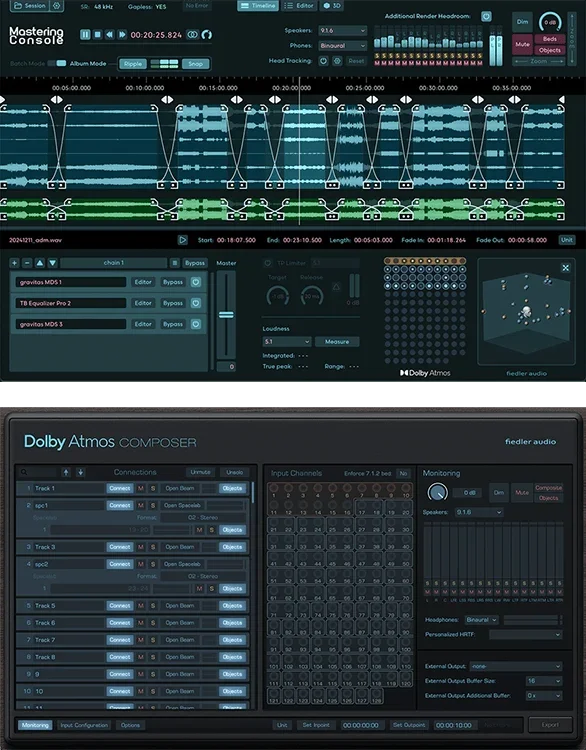The height and width of the screenshot is (750, 586).
Task: Click the Measure loudness button
Action: (x=337, y=342)
